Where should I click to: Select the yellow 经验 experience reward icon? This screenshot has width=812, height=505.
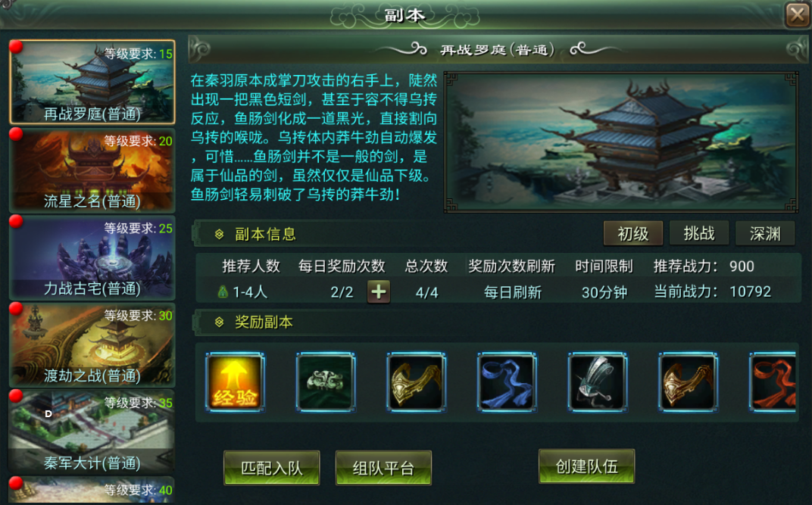[235, 382]
